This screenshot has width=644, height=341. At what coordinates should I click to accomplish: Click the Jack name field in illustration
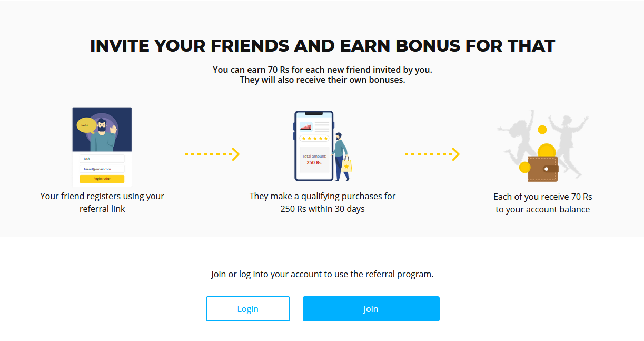point(102,159)
